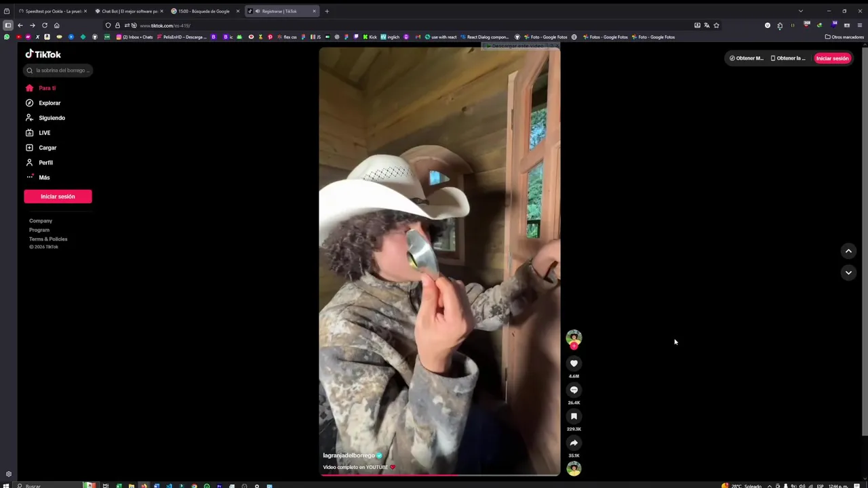This screenshot has height=488, width=868.
Task: Bookmark the video with the save icon
Action: [x=574, y=416]
